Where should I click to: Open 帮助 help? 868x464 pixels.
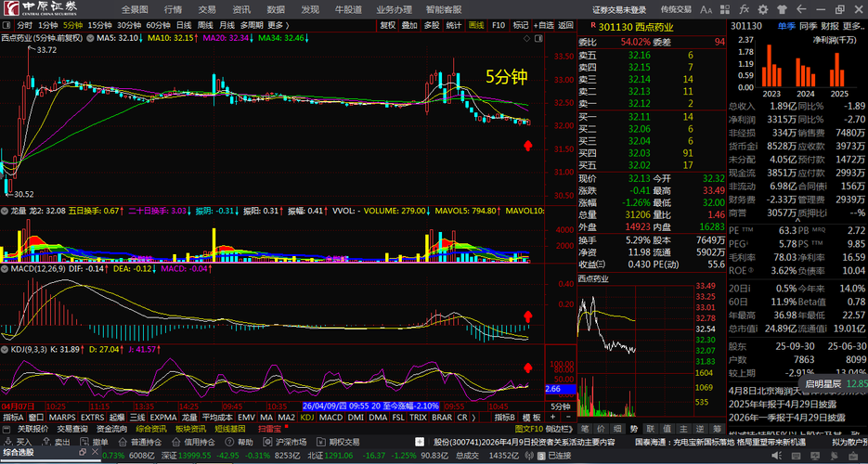[239, 442]
